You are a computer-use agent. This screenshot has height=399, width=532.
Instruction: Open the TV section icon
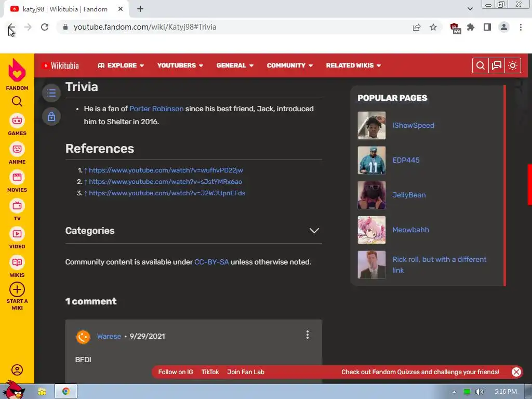pos(17,206)
